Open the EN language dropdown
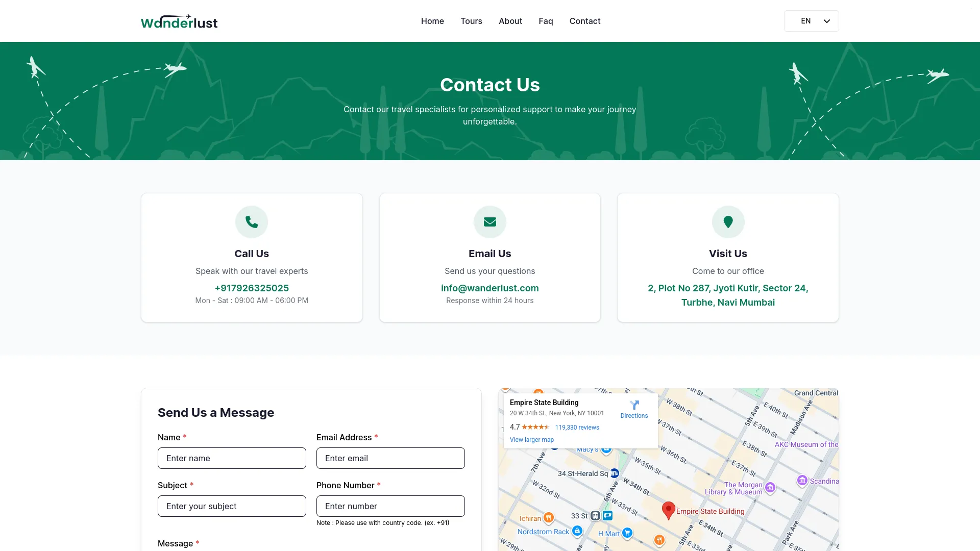980x551 pixels. point(811,21)
